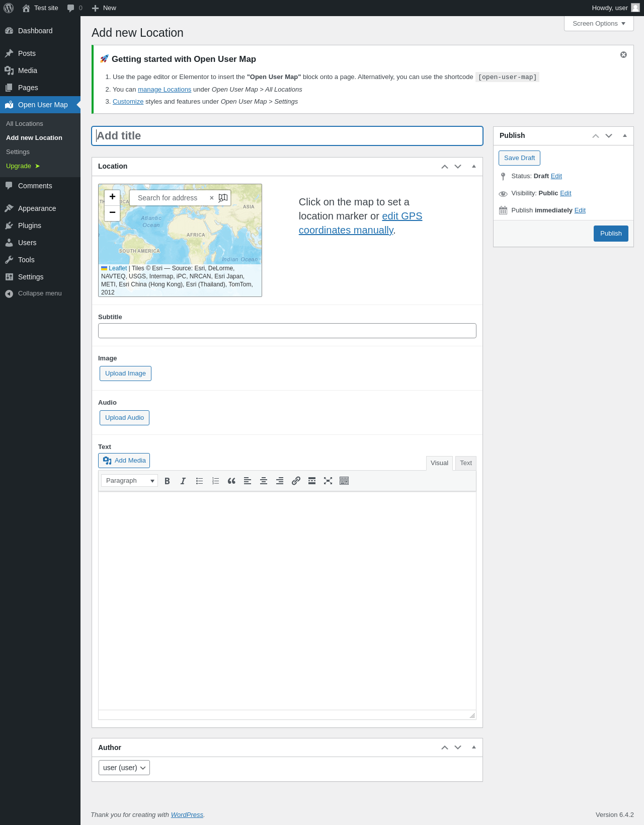
Task: Click into the Subtitle input field
Action: tap(287, 331)
